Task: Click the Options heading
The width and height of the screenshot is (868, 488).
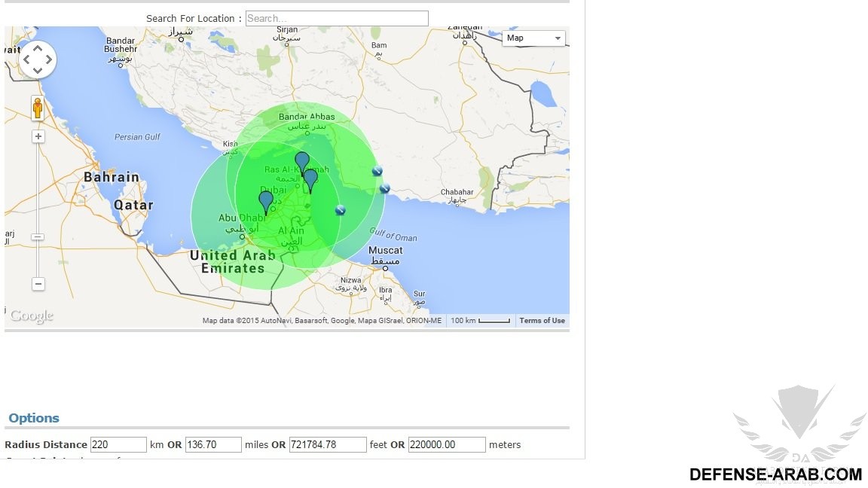Action: (34, 418)
